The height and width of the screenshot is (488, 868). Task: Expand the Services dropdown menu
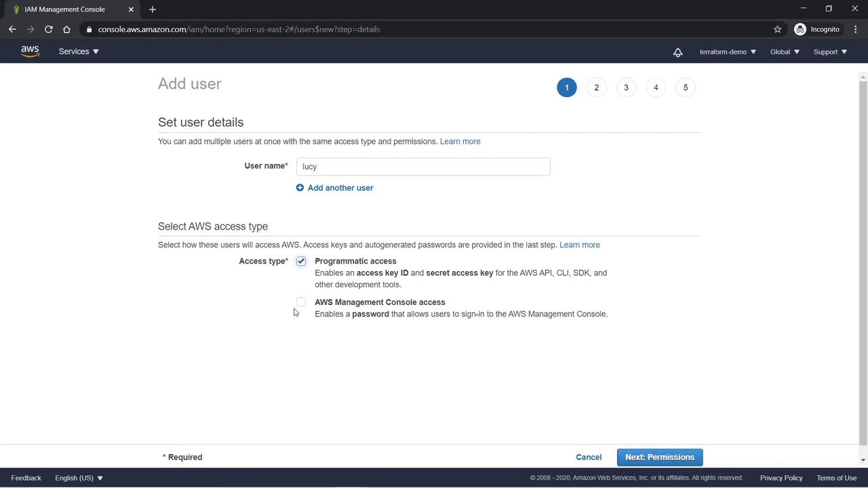click(79, 52)
